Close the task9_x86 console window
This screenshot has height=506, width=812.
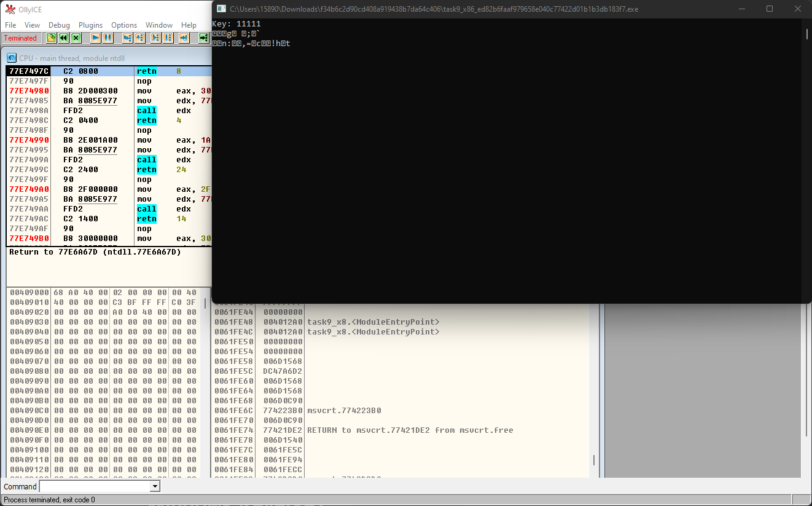click(x=798, y=9)
